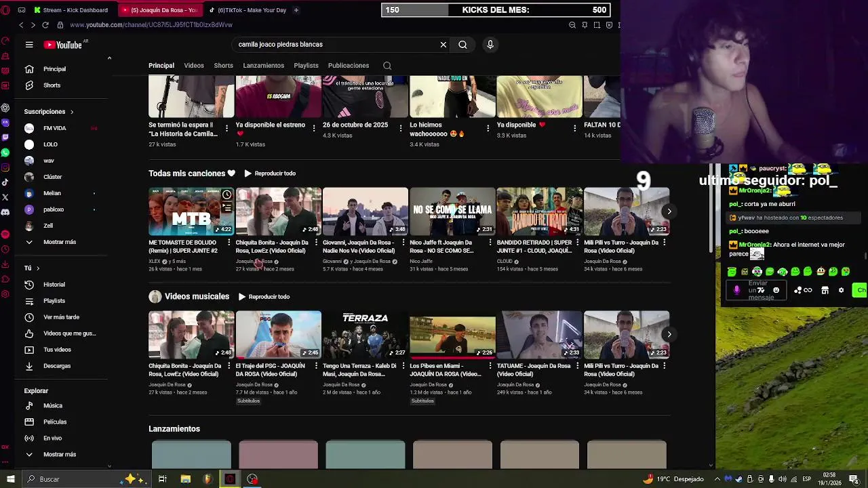
Task: Open the Videos channel tab
Action: (x=194, y=66)
